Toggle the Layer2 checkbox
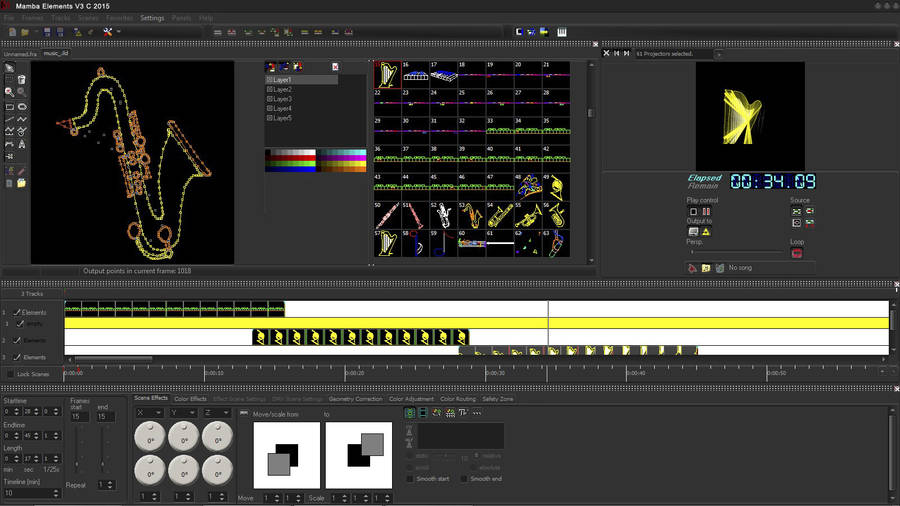The image size is (900, 506). 269,89
